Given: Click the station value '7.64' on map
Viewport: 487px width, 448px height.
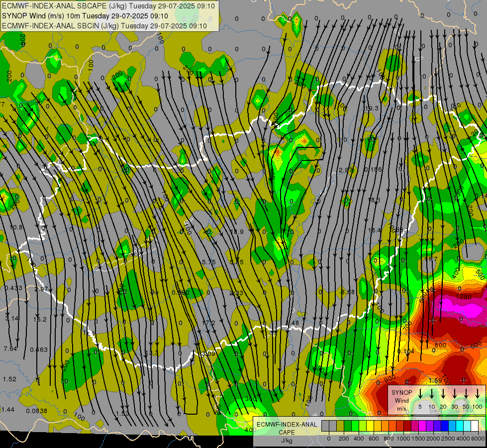Looking at the screenshot, I should (x=10, y=349).
